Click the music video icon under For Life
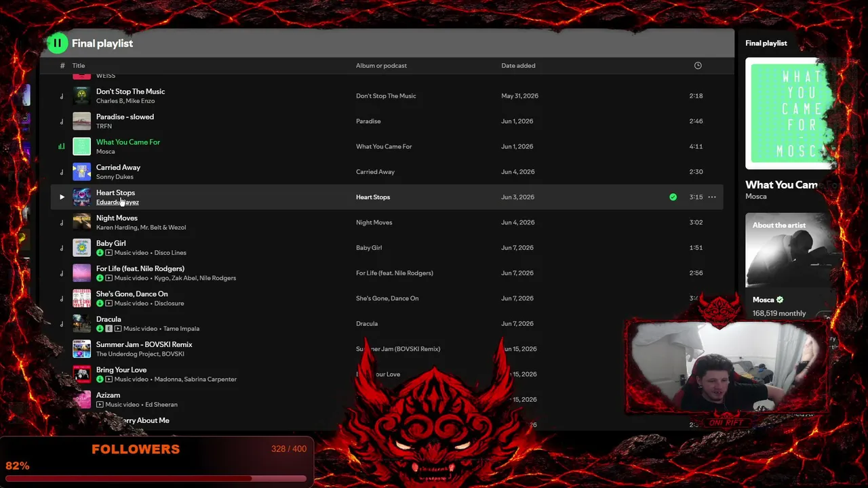Image resolution: width=868 pixels, height=488 pixels. coord(108,278)
